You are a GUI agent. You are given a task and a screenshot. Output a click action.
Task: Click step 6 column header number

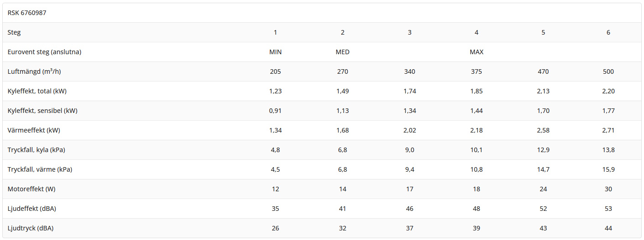(608, 32)
